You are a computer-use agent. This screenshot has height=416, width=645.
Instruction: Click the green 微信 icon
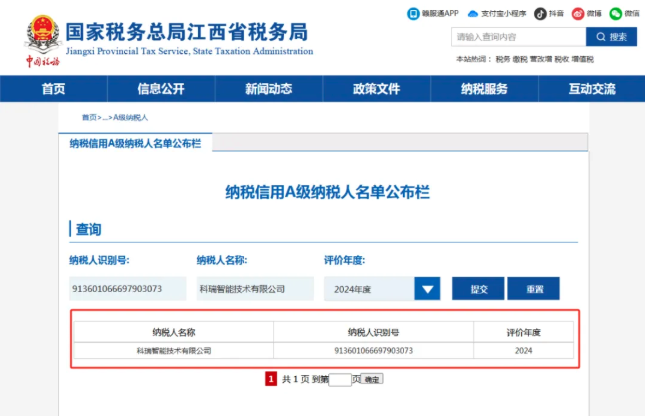coord(616,13)
